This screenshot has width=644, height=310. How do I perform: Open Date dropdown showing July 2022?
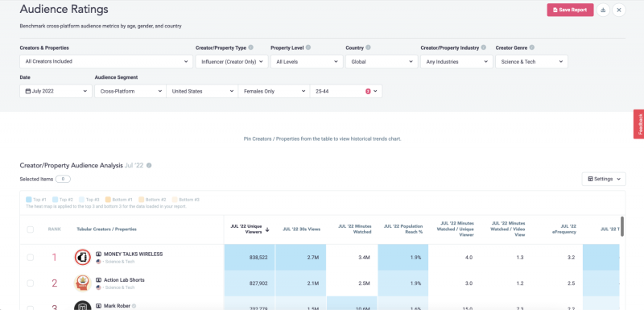tap(56, 91)
